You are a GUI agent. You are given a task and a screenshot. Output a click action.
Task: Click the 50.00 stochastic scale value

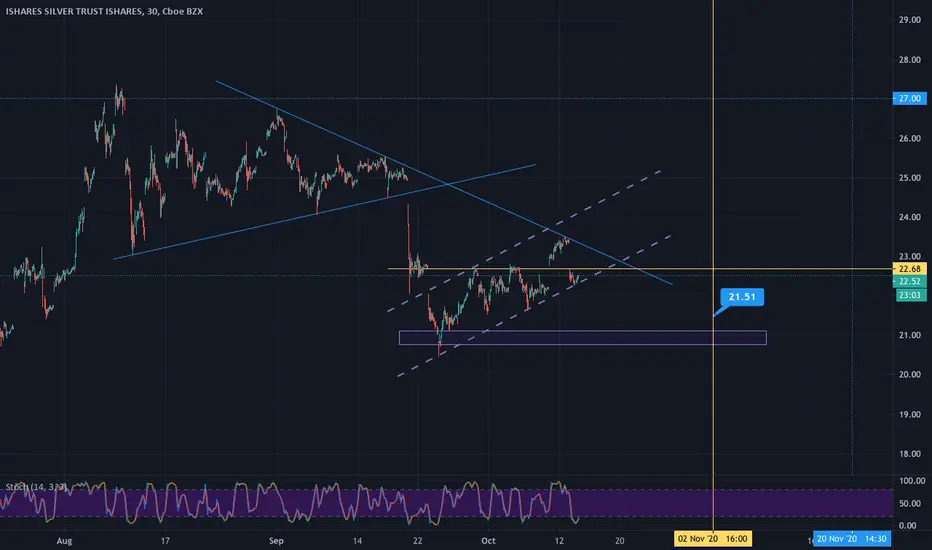point(912,503)
